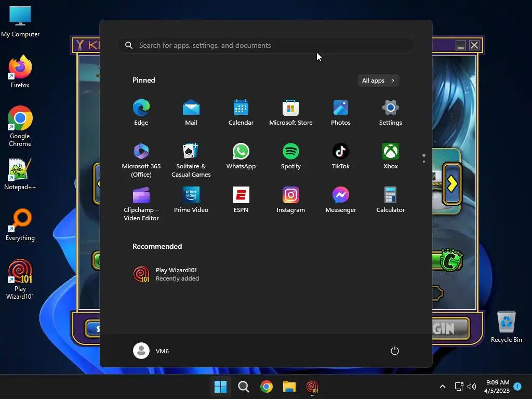This screenshot has width=532, height=399.
Task: Open recommended Play Wizard101 item
Action: [166, 274]
